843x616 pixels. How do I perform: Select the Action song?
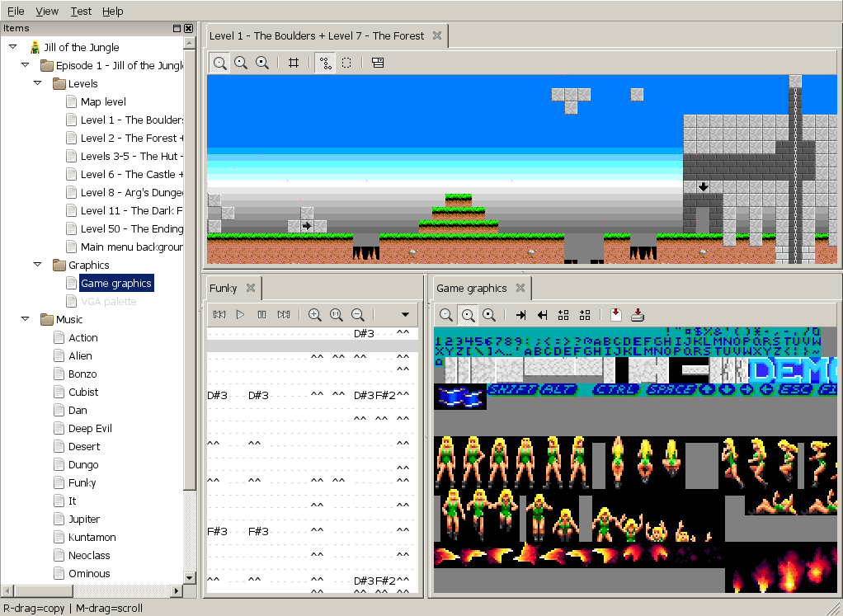[x=82, y=337]
